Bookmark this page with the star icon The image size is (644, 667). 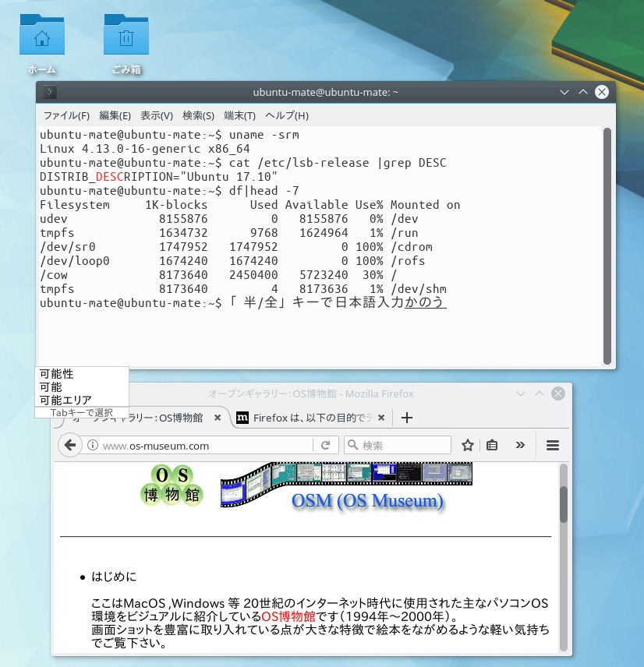(467, 446)
